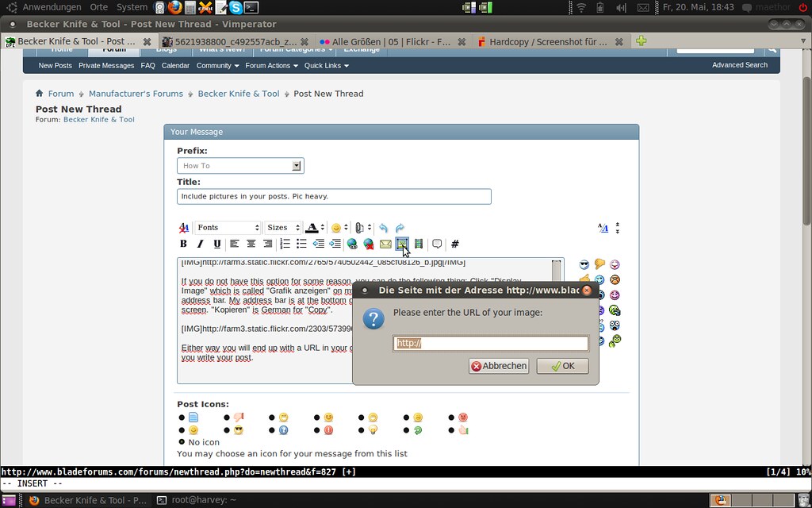Open Advanced Search link
Screen dimensions: 812x508
tap(740, 65)
